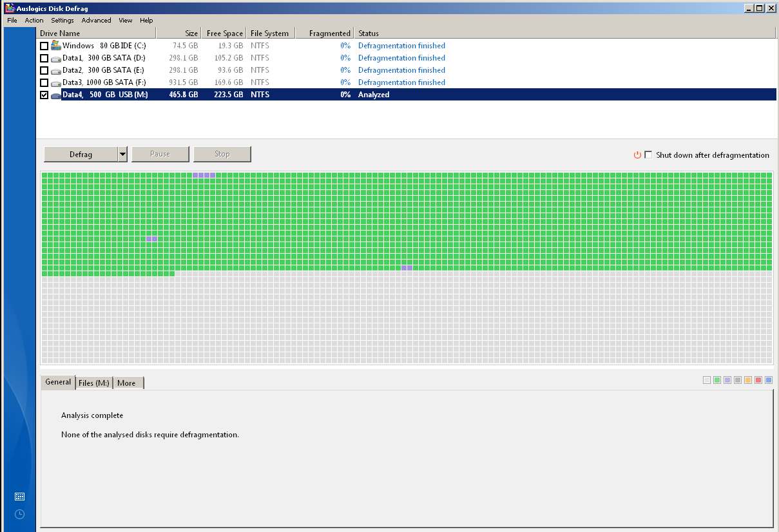Click the Pause button
779x532 pixels.
tap(160, 155)
